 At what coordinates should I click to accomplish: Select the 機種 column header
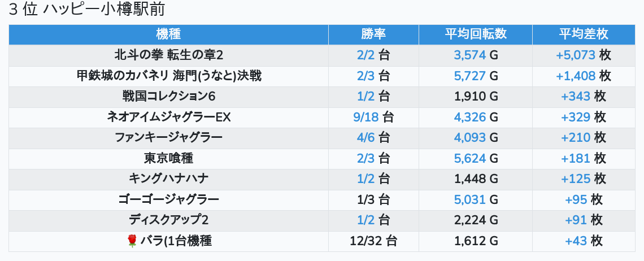click(168, 34)
